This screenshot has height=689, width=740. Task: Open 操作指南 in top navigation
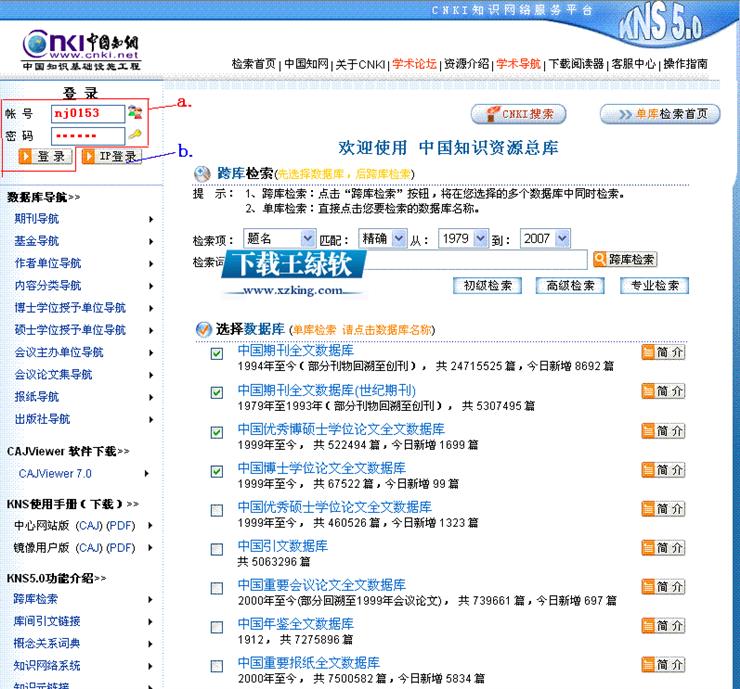point(686,64)
